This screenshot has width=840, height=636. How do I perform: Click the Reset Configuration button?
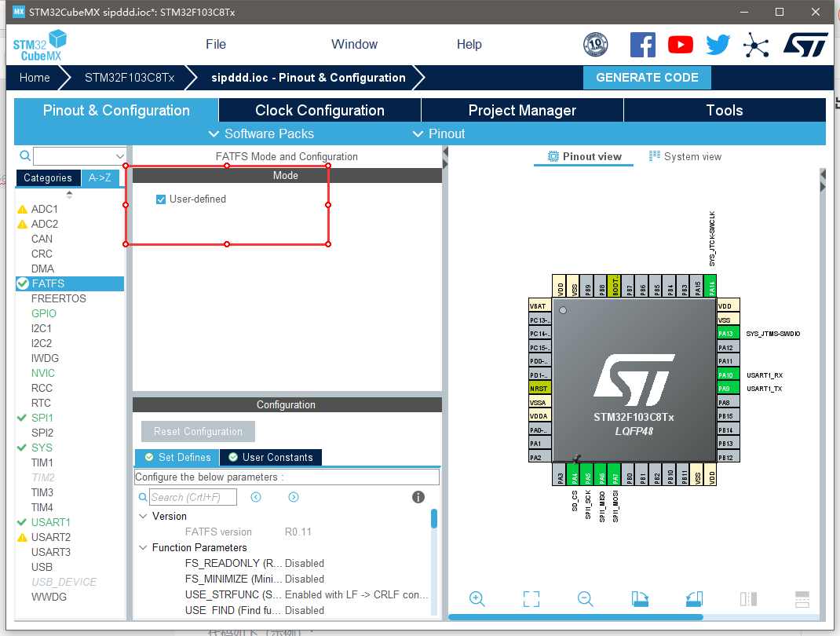(x=197, y=431)
